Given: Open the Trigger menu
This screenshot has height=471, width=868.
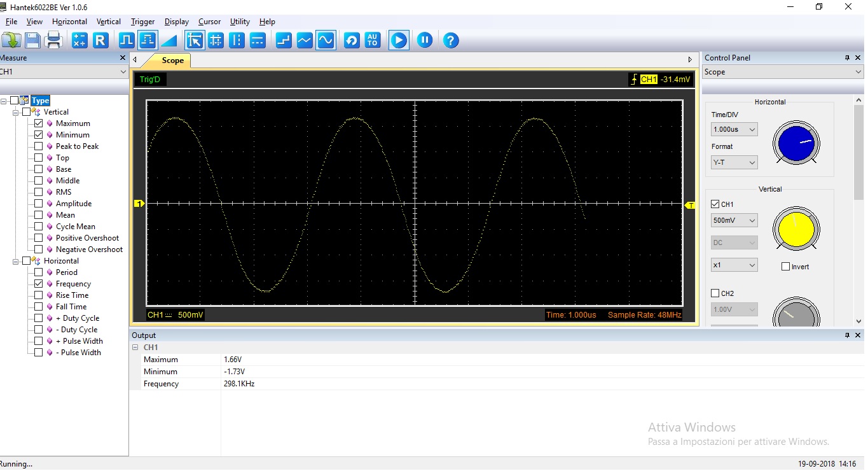Looking at the screenshot, I should [x=142, y=22].
